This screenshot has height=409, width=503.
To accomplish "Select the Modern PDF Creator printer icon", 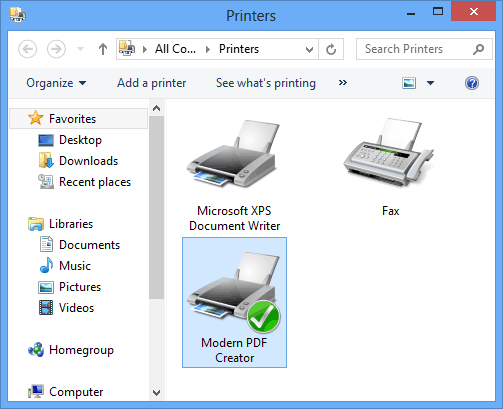I will 234,292.
